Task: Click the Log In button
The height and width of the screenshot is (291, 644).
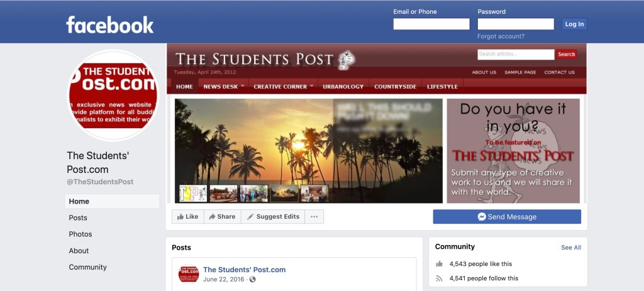Action: click(574, 25)
